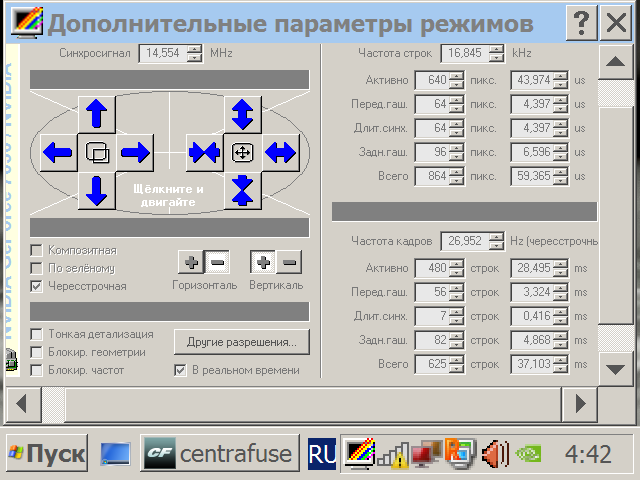Click the move screen down arrow
This screenshot has height=480, width=640.
[96, 190]
